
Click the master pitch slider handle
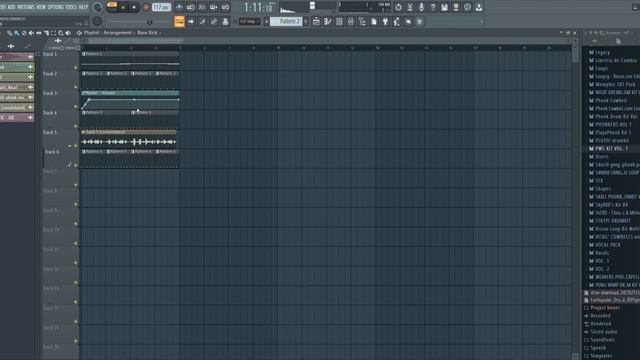point(149,22)
